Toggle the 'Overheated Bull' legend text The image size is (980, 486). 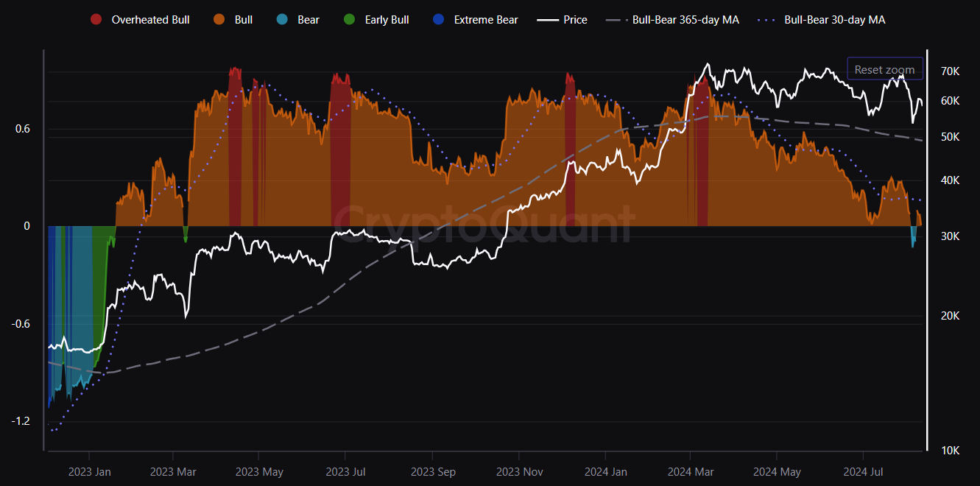click(150, 20)
